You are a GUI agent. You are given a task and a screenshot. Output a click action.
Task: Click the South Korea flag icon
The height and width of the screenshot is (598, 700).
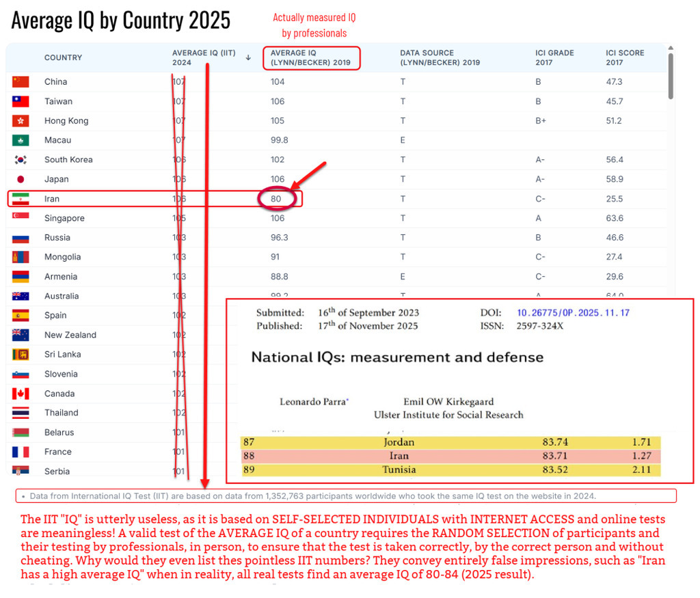tap(21, 160)
